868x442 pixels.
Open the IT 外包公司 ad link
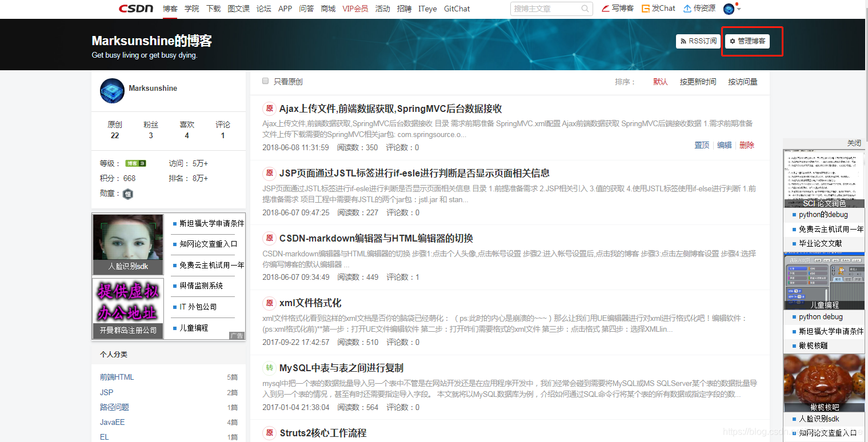198,307
